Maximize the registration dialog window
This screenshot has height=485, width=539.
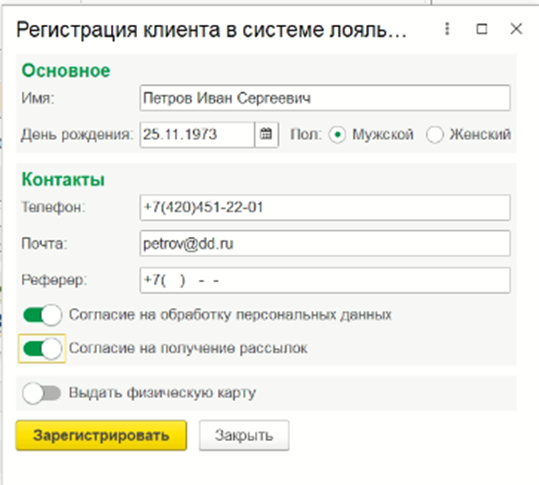coord(482,29)
